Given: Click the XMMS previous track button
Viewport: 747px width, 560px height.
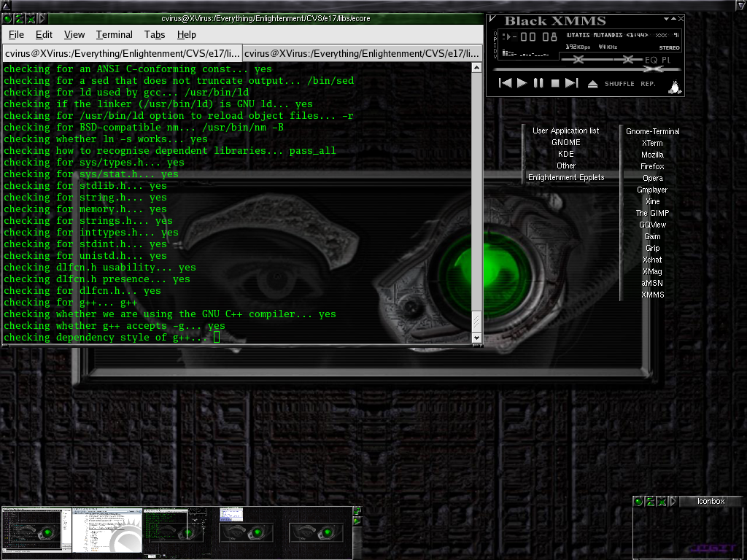Looking at the screenshot, I should (505, 83).
